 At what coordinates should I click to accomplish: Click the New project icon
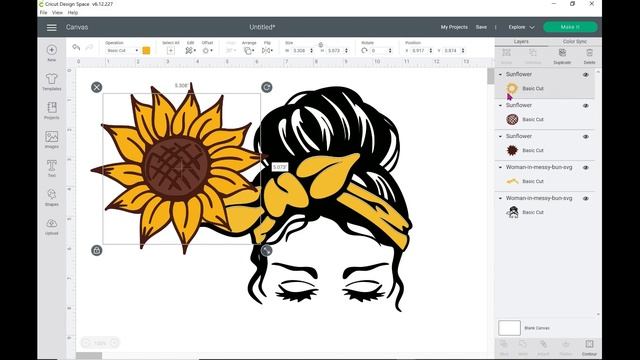(51, 50)
